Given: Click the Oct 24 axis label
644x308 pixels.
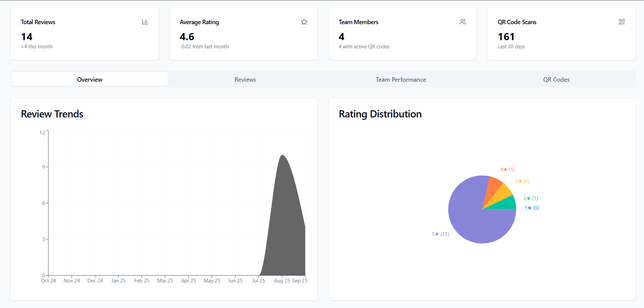Looking at the screenshot, I should coord(48,280).
